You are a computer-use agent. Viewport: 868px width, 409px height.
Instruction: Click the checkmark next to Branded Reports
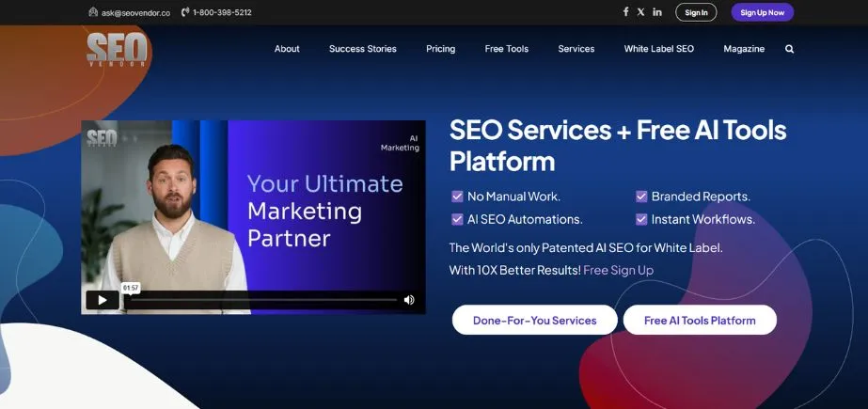[641, 197]
